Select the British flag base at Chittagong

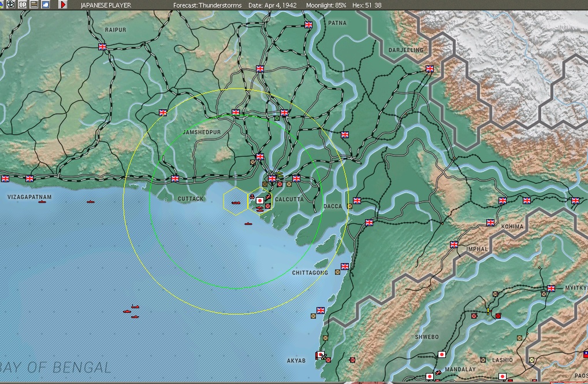[x=345, y=267]
